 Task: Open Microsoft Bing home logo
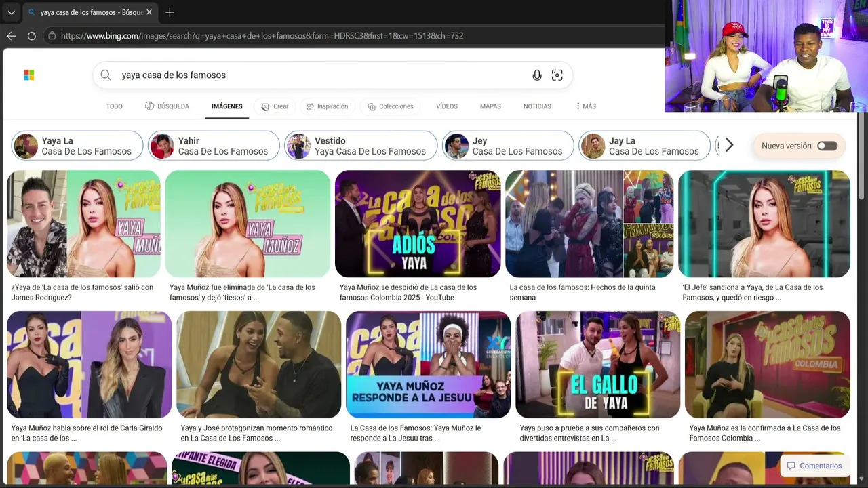[x=29, y=75]
